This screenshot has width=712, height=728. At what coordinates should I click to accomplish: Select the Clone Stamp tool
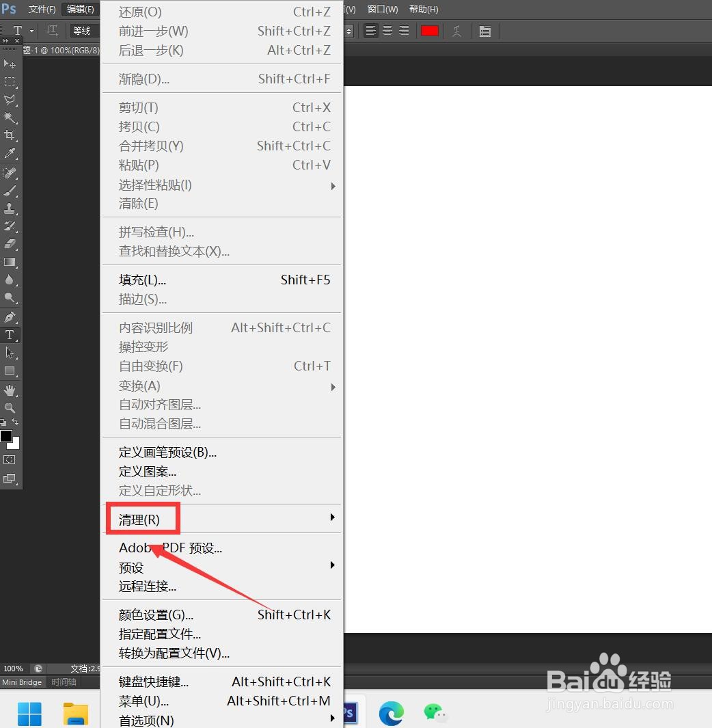point(10,208)
